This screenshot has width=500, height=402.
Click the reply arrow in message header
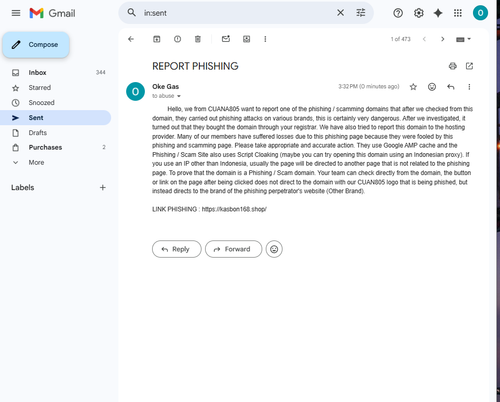point(451,87)
